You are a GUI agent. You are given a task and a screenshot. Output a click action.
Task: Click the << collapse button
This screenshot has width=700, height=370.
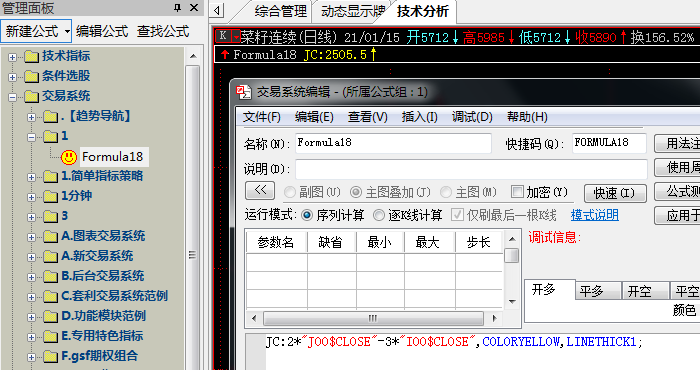[x=260, y=191]
